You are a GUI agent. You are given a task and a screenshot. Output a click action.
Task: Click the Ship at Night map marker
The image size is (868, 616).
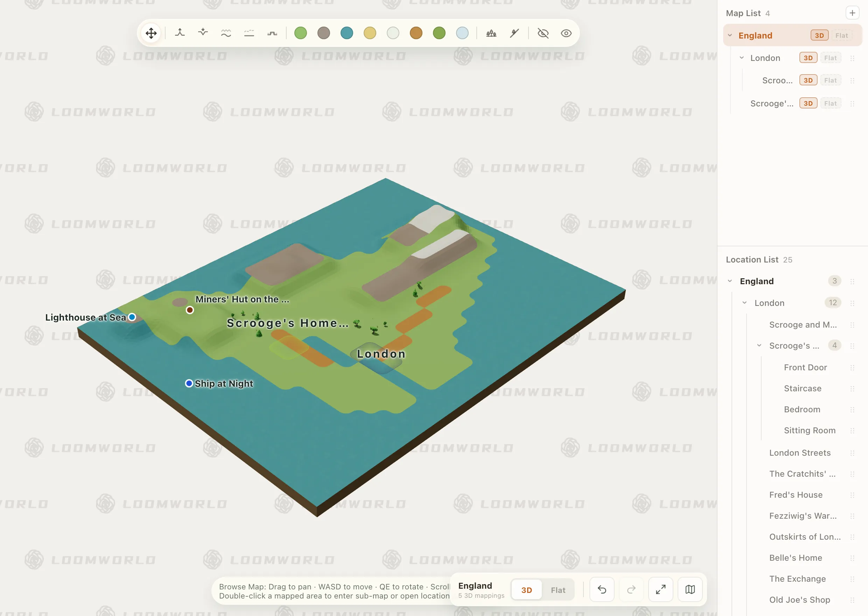tap(189, 383)
